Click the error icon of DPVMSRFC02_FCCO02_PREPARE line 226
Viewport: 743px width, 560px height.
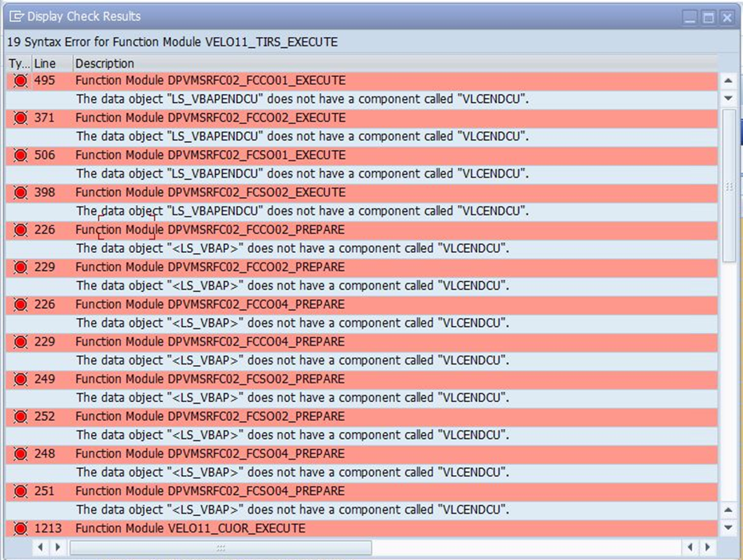20,230
